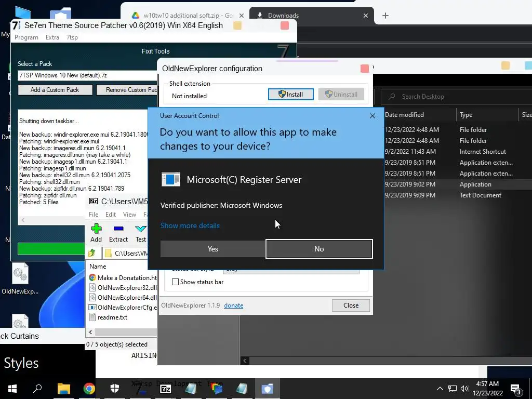
Task: Select the Application row dated 9:02 PM
Action: coord(458,184)
